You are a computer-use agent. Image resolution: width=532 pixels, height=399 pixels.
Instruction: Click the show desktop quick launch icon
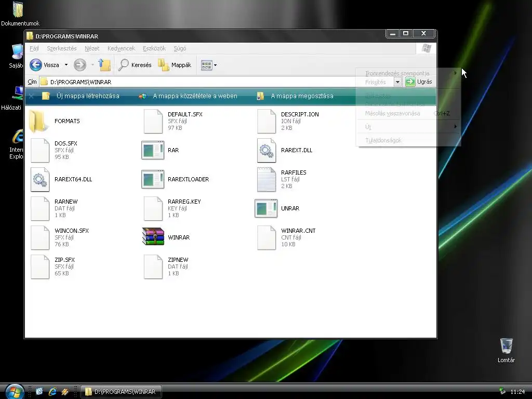(39, 392)
